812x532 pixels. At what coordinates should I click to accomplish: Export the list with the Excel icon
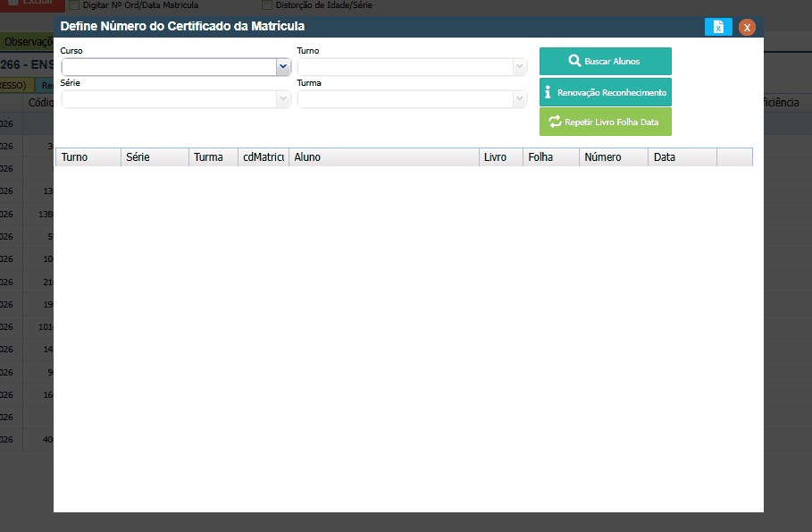(x=718, y=27)
